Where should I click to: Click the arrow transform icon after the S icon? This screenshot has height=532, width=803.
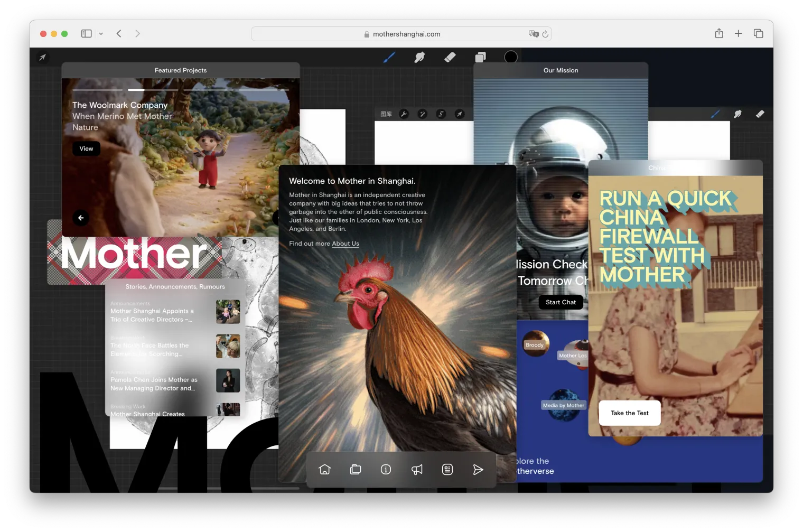pyautogui.click(x=460, y=114)
